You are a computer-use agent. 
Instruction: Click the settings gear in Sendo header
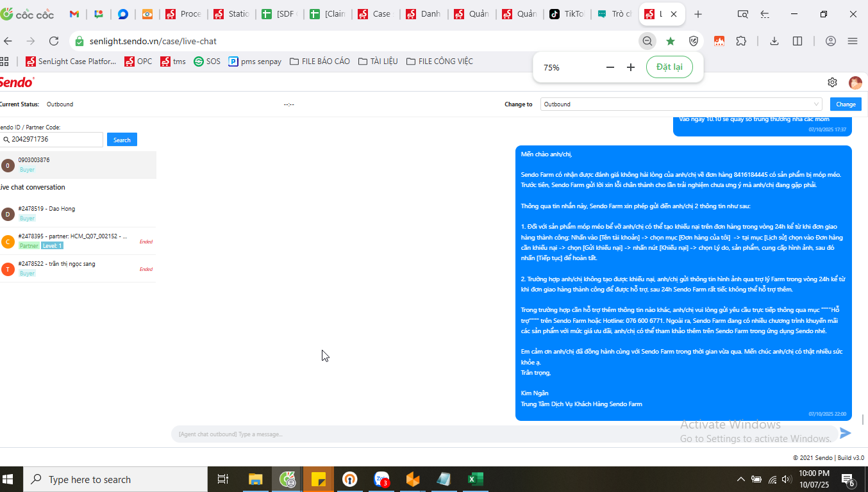tap(832, 82)
